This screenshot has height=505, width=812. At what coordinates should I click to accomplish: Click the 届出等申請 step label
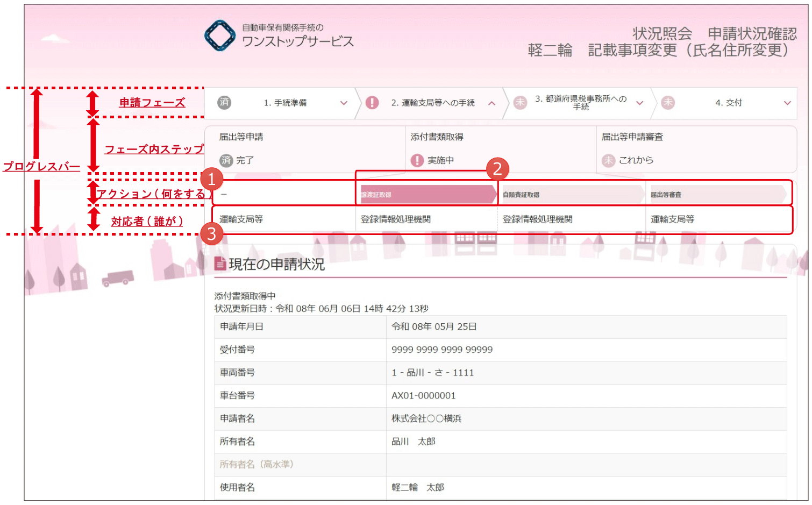pos(241,137)
